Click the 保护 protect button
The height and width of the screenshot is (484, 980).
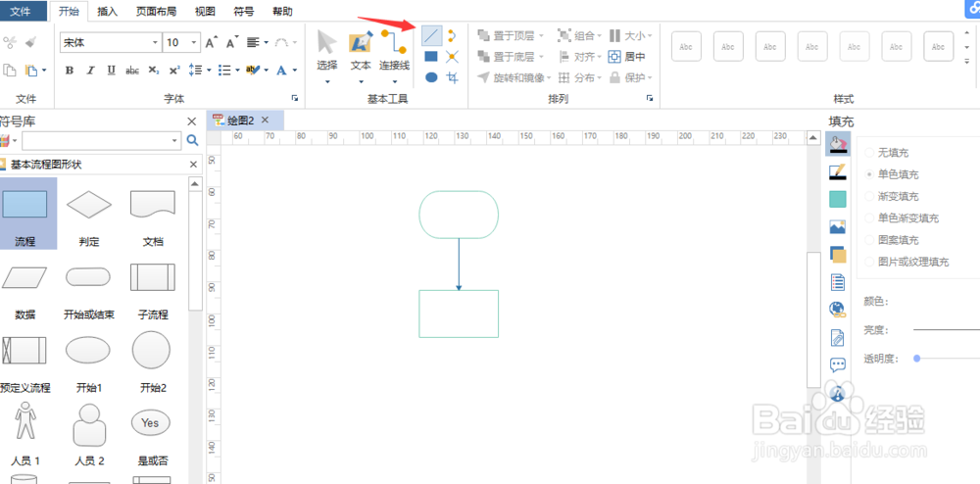[630, 78]
